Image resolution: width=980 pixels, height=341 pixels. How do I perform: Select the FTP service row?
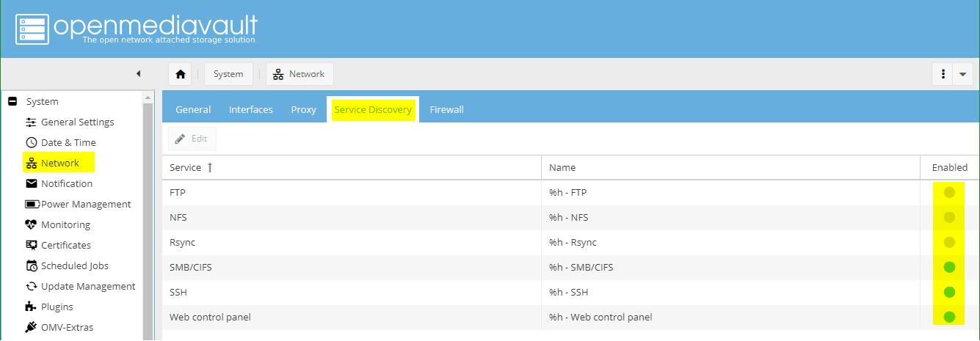coord(570,193)
